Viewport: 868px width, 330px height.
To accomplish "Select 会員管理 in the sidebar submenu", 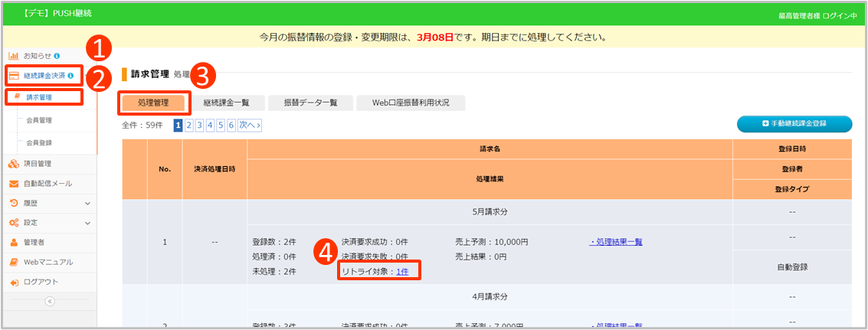I will click(39, 120).
